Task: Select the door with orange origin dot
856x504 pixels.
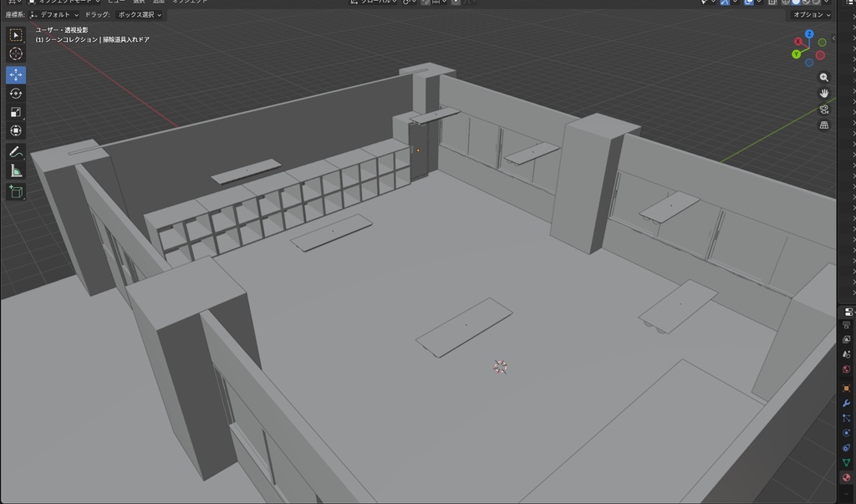Action: coord(419,150)
